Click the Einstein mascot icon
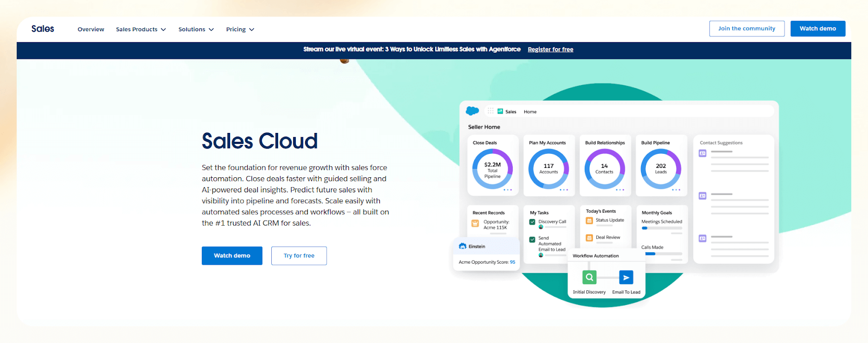 tap(462, 246)
